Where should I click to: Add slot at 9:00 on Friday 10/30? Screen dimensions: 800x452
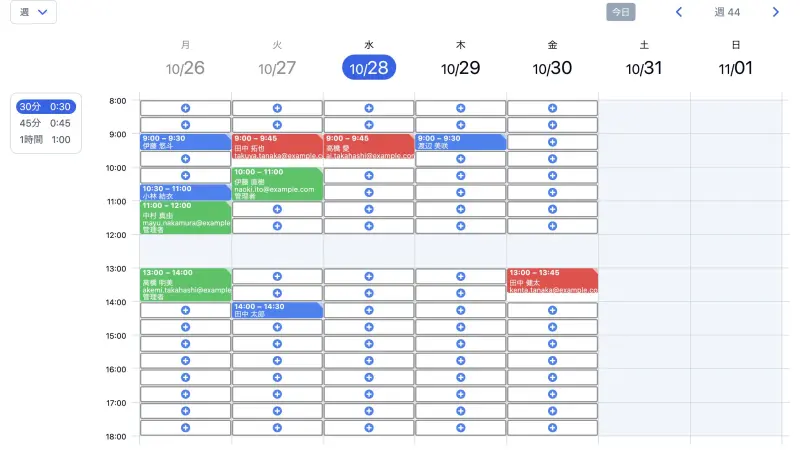point(552,142)
